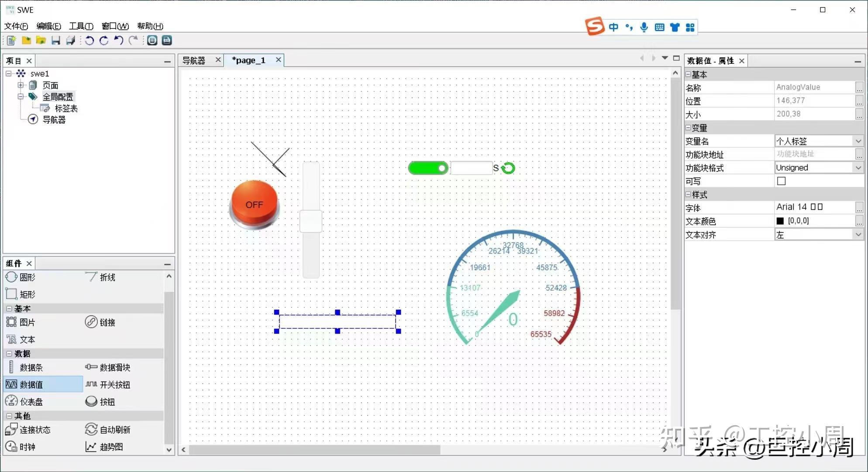Rotate counterclockwise using the toolbar icon
The image size is (868, 472).
point(89,41)
